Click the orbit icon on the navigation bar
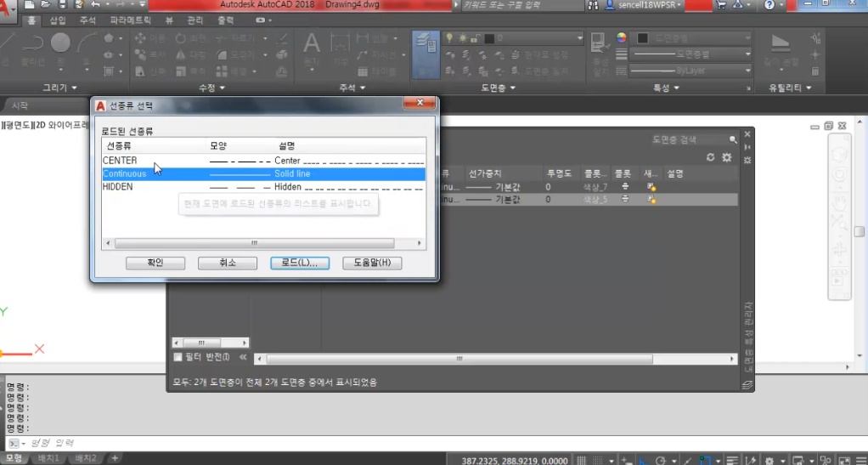868x465 pixels. point(840,248)
